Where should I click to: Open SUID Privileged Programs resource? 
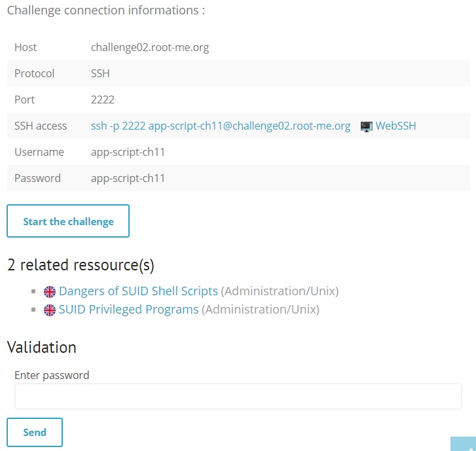click(x=129, y=310)
